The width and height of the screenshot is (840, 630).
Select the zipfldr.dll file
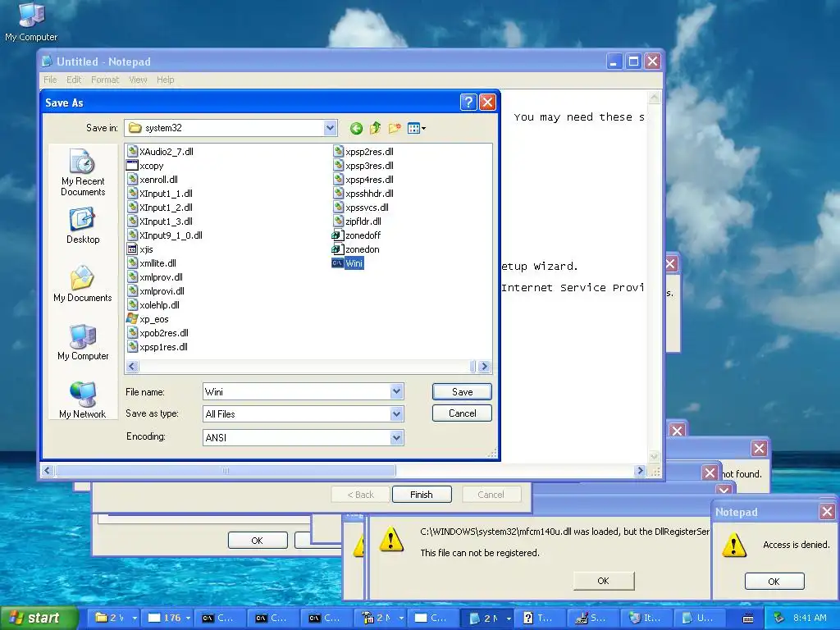coord(358,221)
